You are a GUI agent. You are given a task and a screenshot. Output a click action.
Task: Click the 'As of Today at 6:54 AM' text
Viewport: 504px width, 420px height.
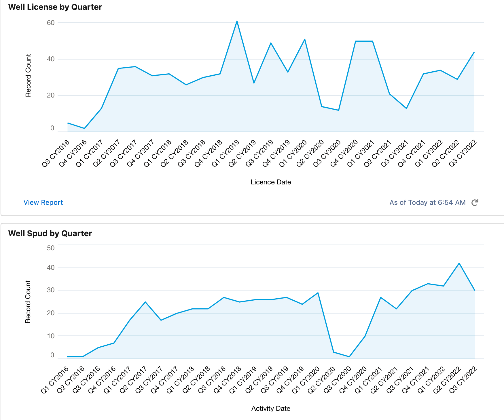pyautogui.click(x=427, y=203)
